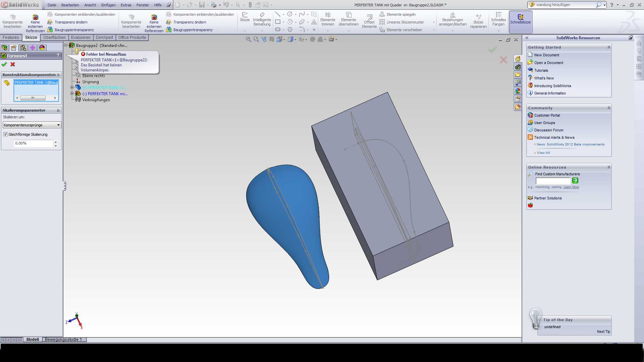The image size is (644, 362).
Task: Switch to the Oberflächen tab
Action: (x=54, y=38)
